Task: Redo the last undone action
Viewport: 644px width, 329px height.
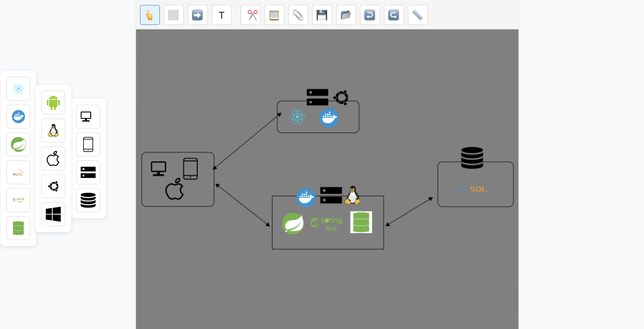Action: click(x=394, y=15)
